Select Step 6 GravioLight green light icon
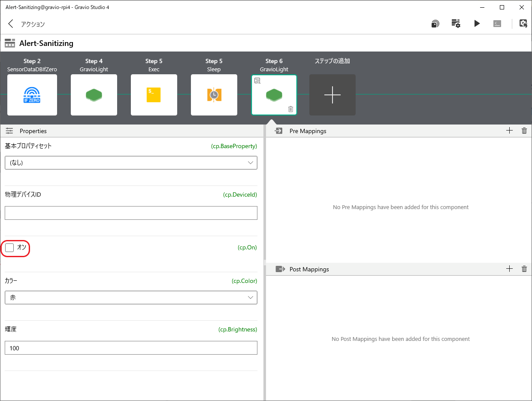The height and width of the screenshot is (401, 532). (x=274, y=95)
